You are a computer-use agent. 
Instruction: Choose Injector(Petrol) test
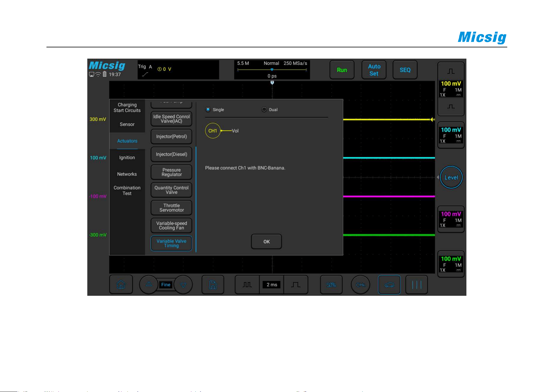[171, 136]
